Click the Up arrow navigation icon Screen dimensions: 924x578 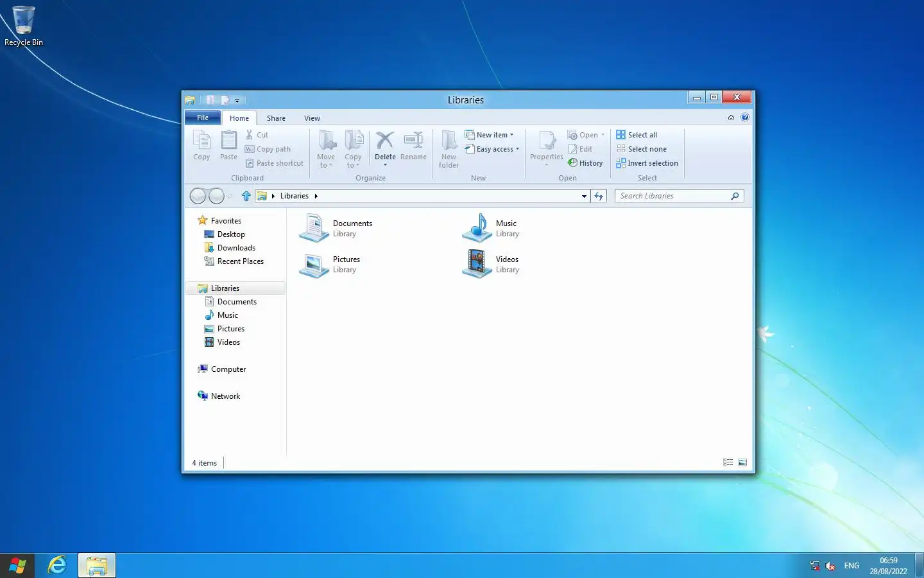[246, 196]
